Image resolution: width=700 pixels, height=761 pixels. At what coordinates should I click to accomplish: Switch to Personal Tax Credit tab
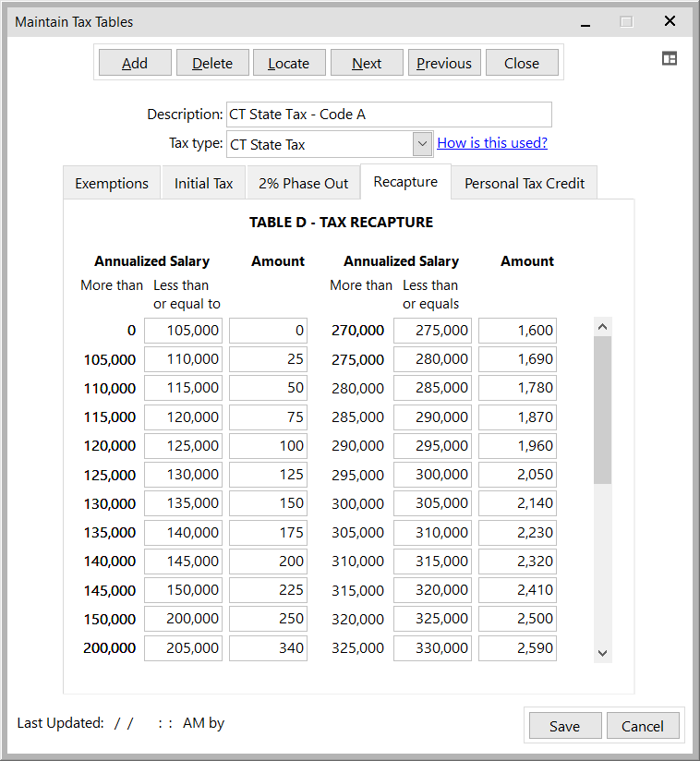tap(524, 183)
